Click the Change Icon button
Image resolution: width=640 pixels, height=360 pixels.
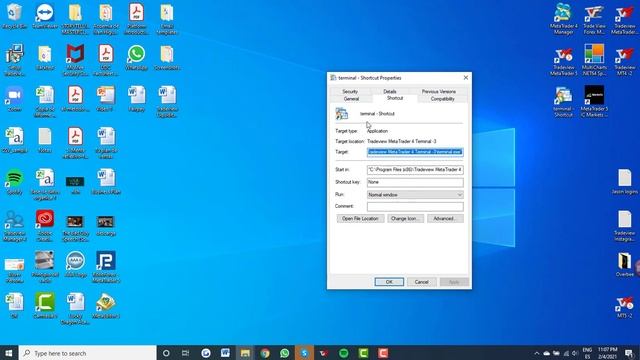click(405, 219)
